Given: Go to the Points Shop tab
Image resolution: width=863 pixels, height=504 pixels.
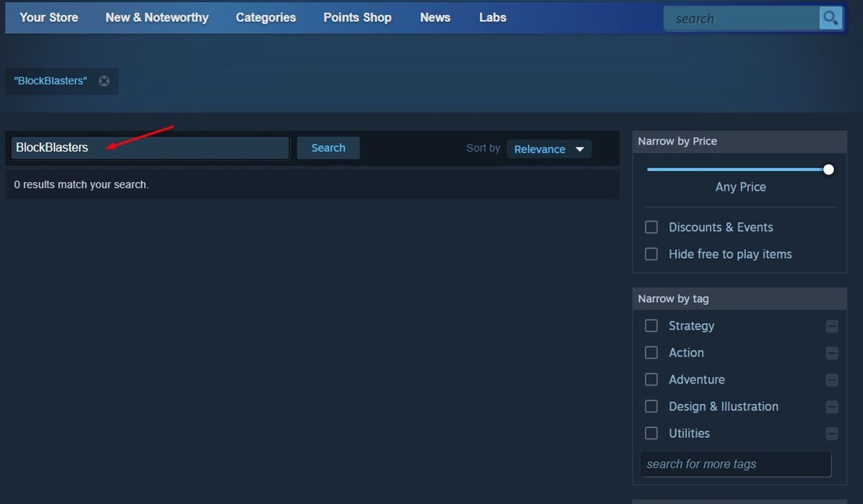Looking at the screenshot, I should pyautogui.click(x=357, y=17).
